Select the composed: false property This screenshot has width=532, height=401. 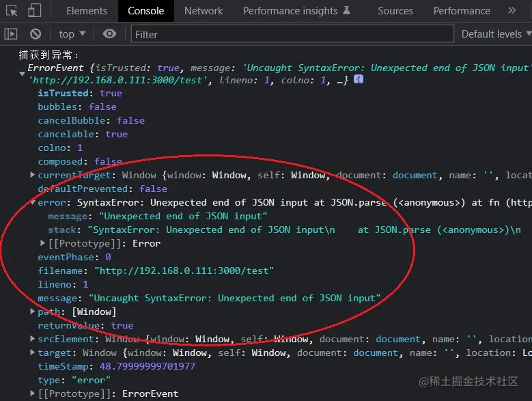click(x=80, y=161)
